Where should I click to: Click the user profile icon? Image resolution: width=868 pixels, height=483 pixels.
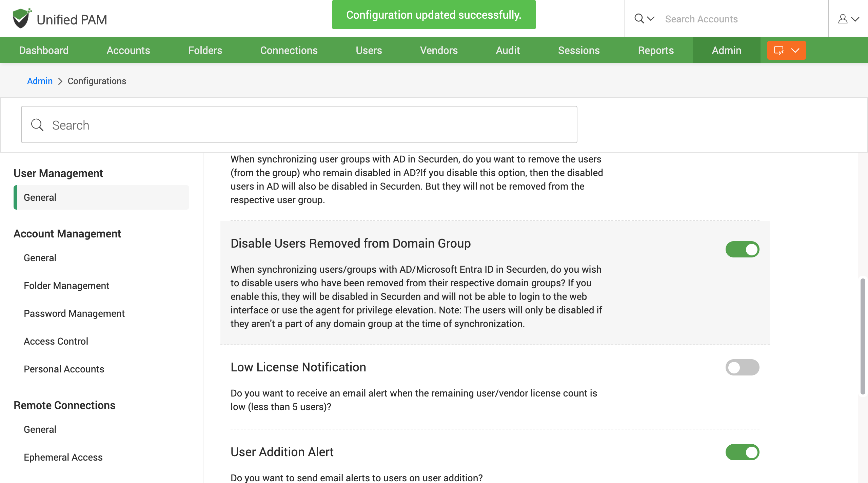(x=843, y=19)
